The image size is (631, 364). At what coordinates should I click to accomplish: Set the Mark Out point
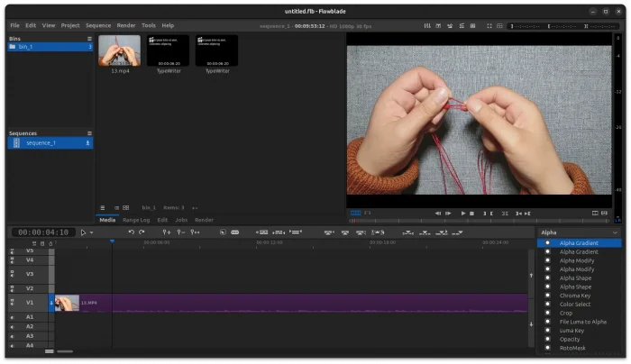pos(491,214)
